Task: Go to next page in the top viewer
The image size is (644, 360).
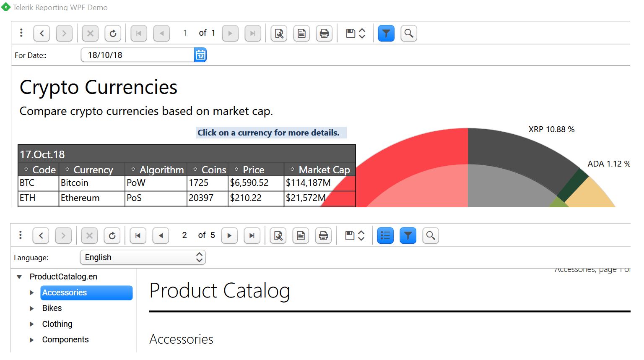Action: tap(230, 33)
